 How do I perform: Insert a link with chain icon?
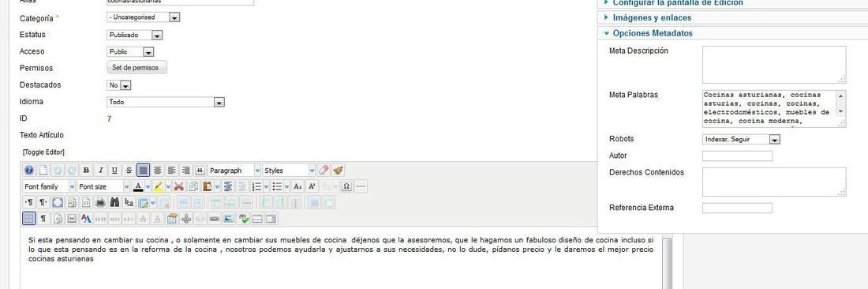tap(214, 219)
